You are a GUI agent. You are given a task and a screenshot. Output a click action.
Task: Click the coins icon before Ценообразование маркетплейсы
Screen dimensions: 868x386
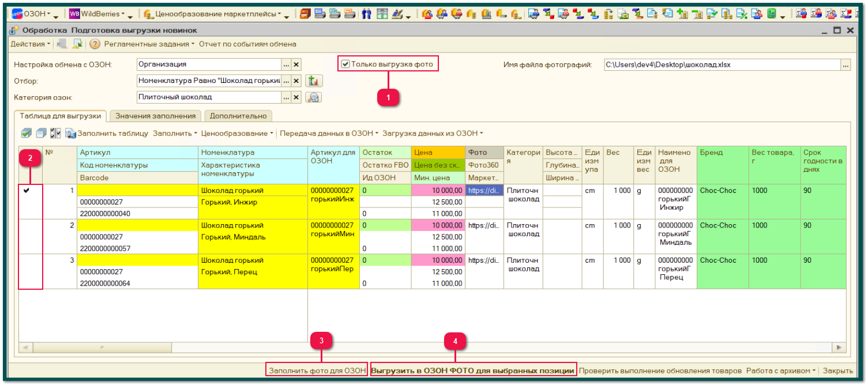coord(149,13)
